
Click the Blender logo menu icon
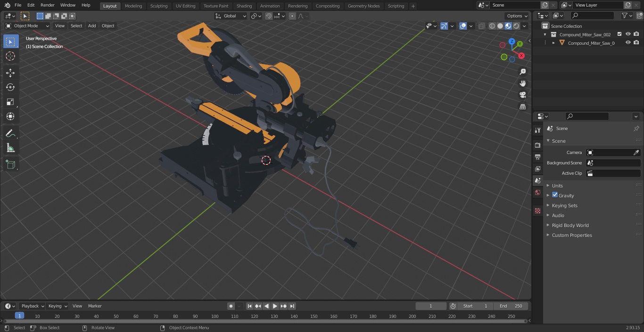pos(8,5)
